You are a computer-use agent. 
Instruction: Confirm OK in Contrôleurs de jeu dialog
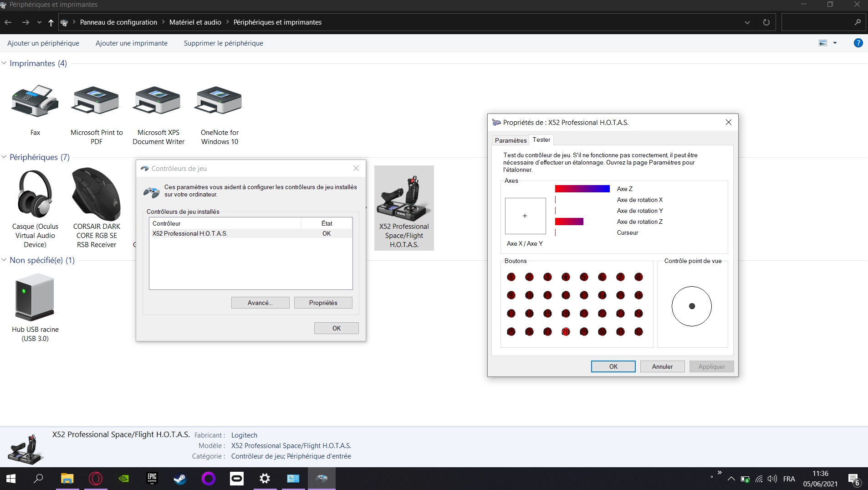(337, 328)
